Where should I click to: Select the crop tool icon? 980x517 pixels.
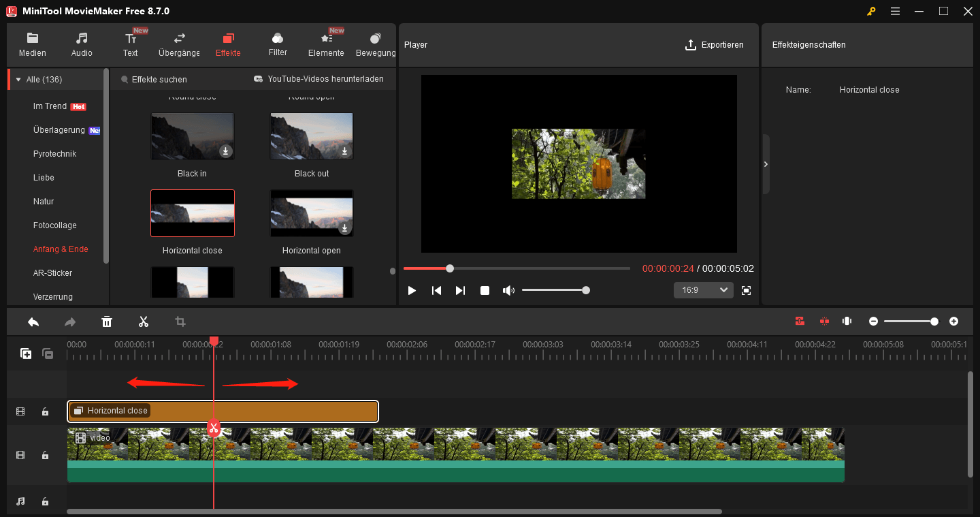(180, 322)
